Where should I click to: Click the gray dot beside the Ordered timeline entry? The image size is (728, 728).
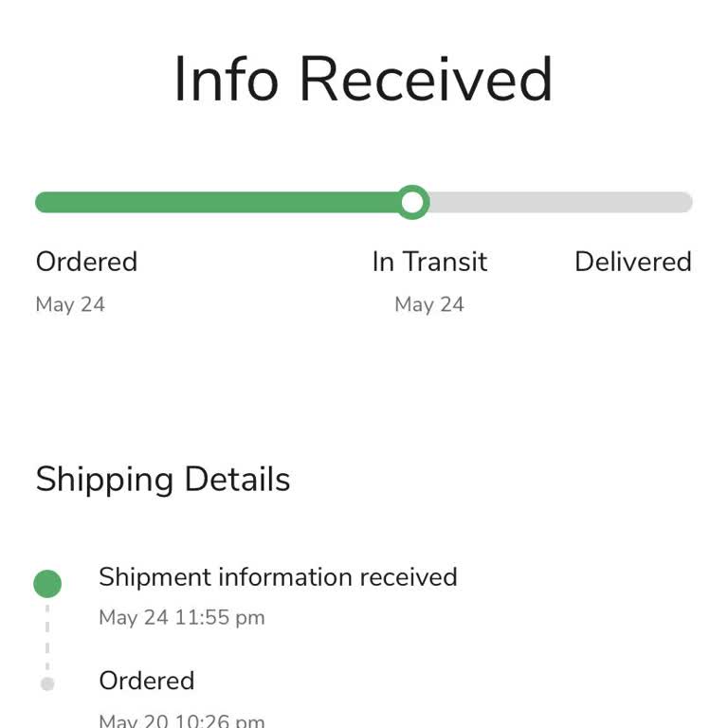(47, 683)
